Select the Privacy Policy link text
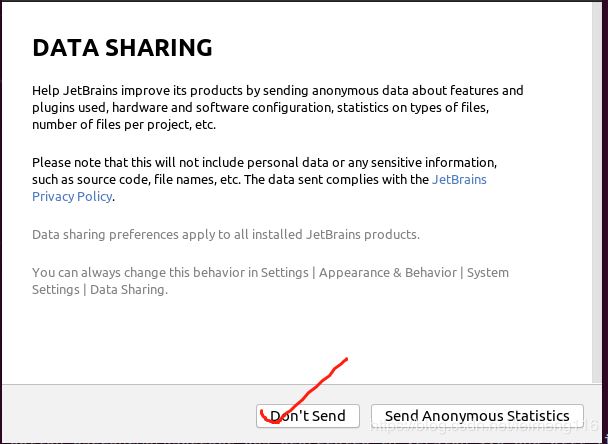608x444 pixels. tap(72, 197)
